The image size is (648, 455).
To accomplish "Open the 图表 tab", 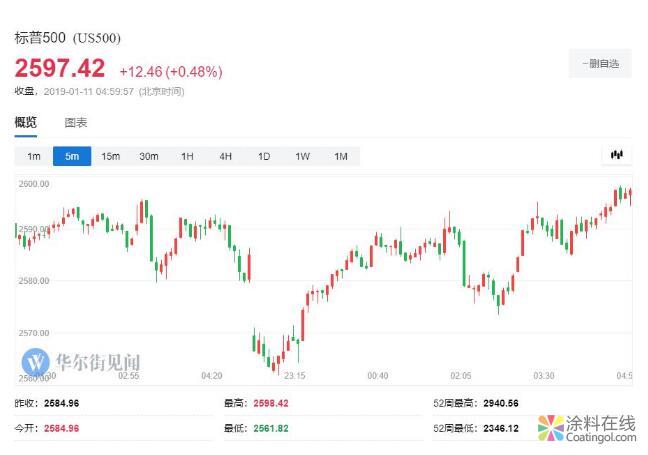I will 76,123.
